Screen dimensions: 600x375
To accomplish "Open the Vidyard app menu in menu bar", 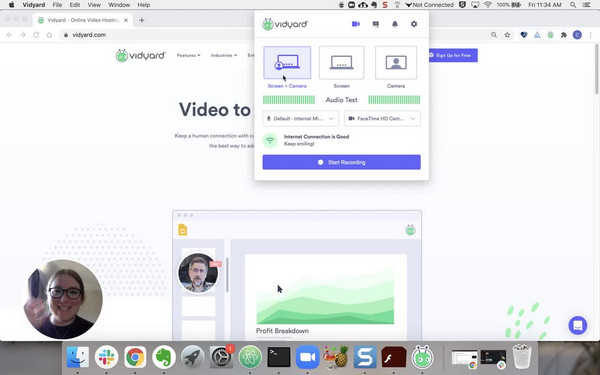I will 34,5.
